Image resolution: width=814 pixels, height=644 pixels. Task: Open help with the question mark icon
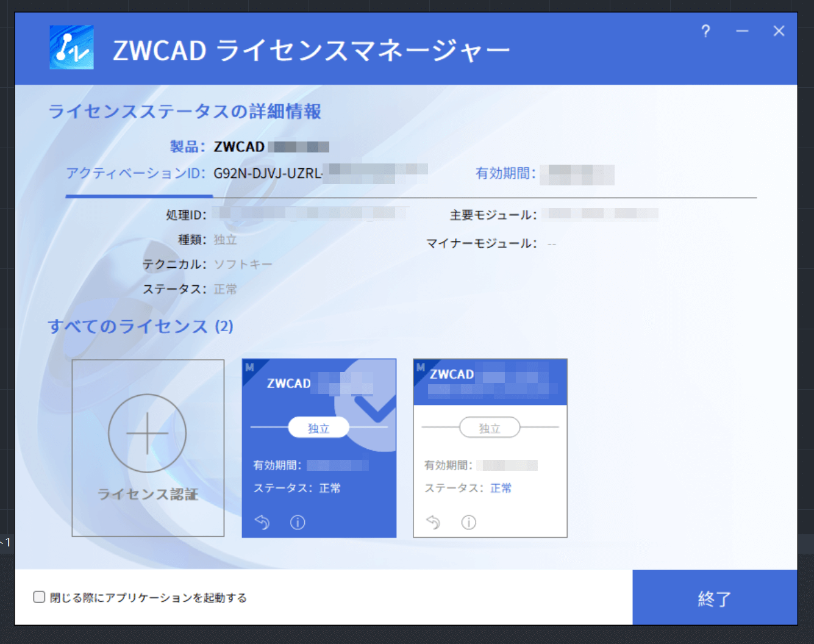tap(705, 31)
